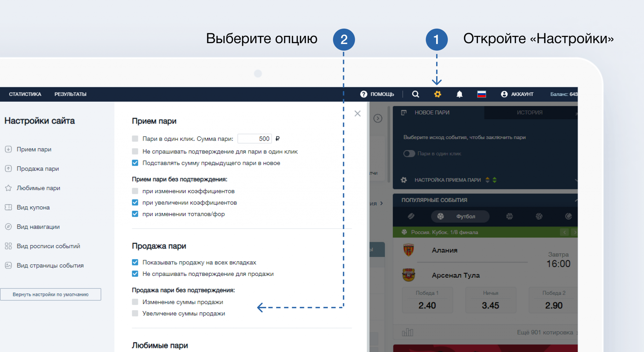644x352 pixels.
Task: Toggle 'Пари в один клик' switch
Action: 409,154
